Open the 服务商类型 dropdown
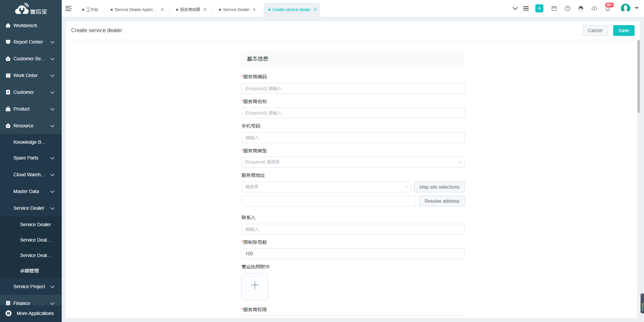 click(x=353, y=162)
